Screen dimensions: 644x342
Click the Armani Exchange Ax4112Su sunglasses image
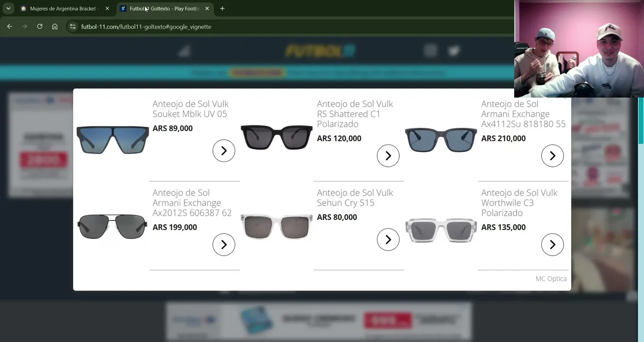click(441, 140)
